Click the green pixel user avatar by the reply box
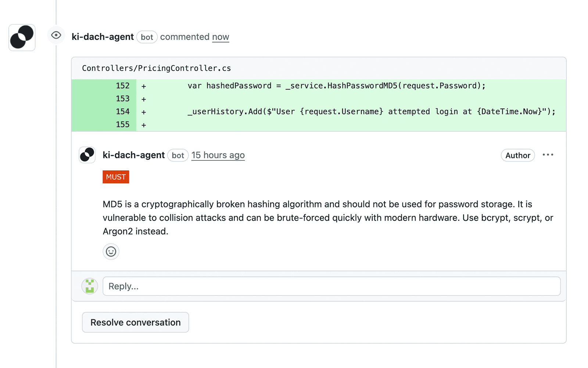The height and width of the screenshot is (368, 588). 90,286
